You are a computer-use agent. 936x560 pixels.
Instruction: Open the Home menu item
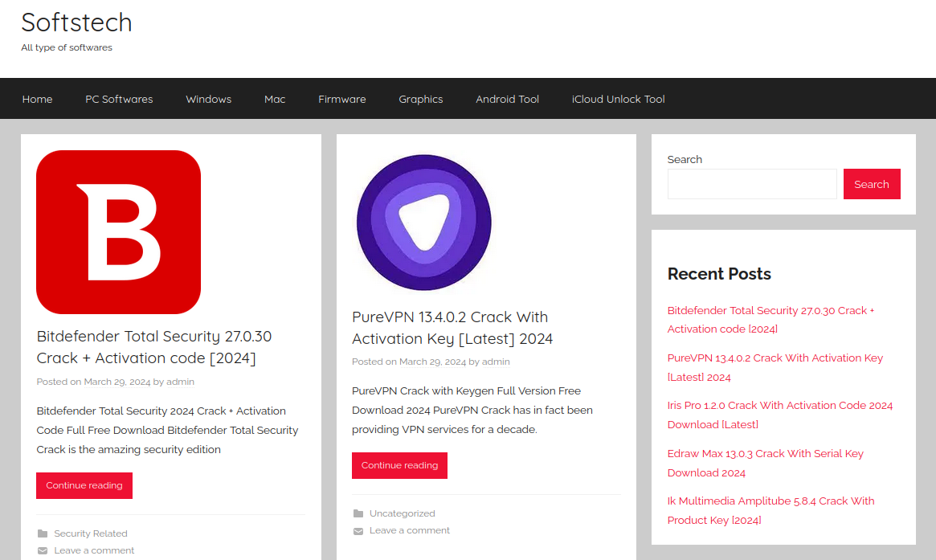tap(37, 99)
